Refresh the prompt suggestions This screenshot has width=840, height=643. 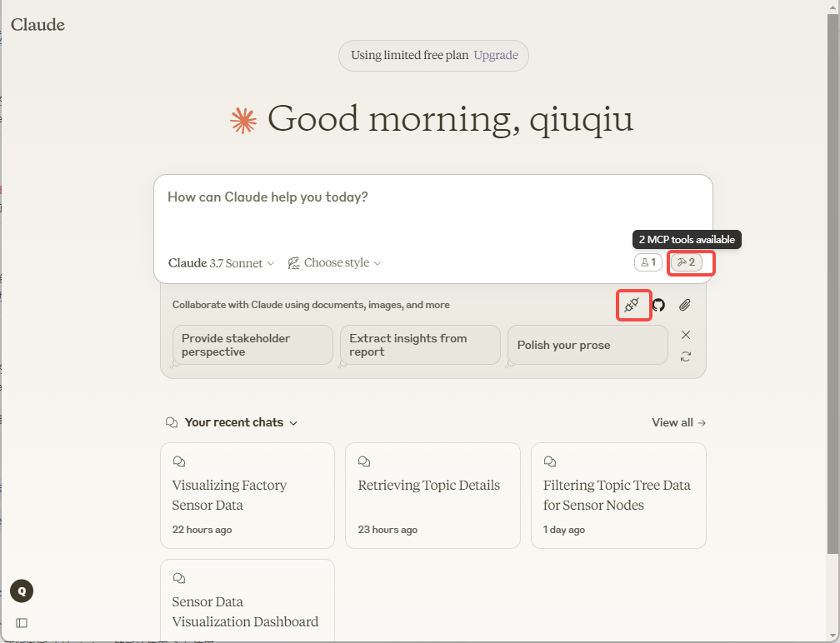coord(686,356)
